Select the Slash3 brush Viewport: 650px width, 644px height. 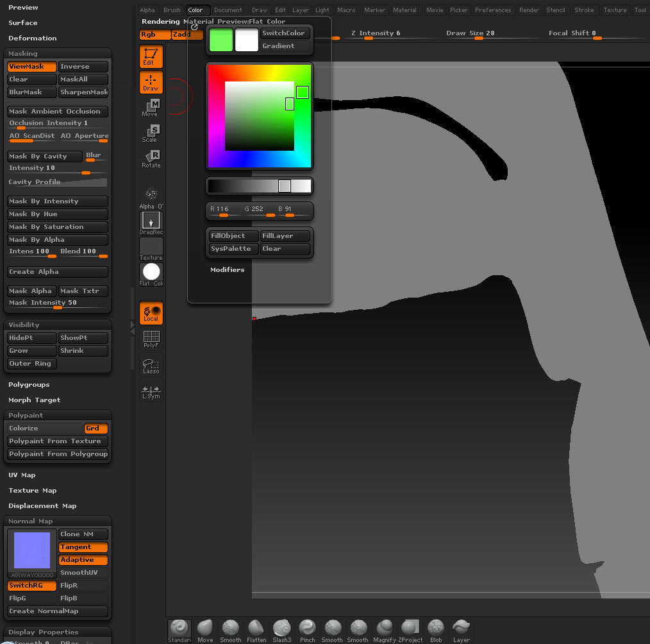point(282,631)
